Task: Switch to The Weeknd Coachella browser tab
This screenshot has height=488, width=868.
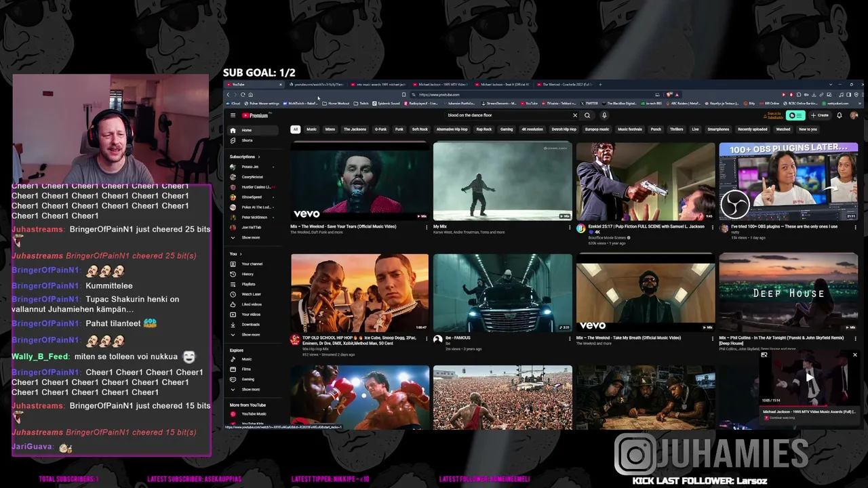Action: tap(566, 85)
